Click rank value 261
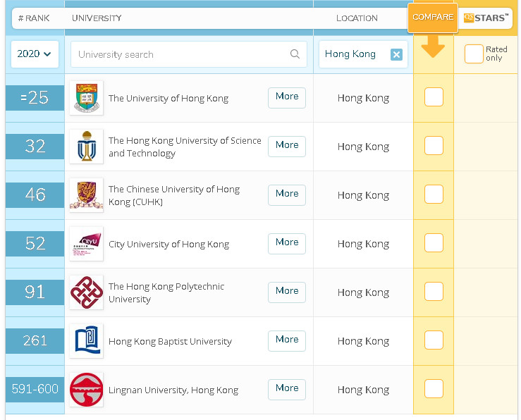The height and width of the screenshot is (420, 521). coord(35,340)
